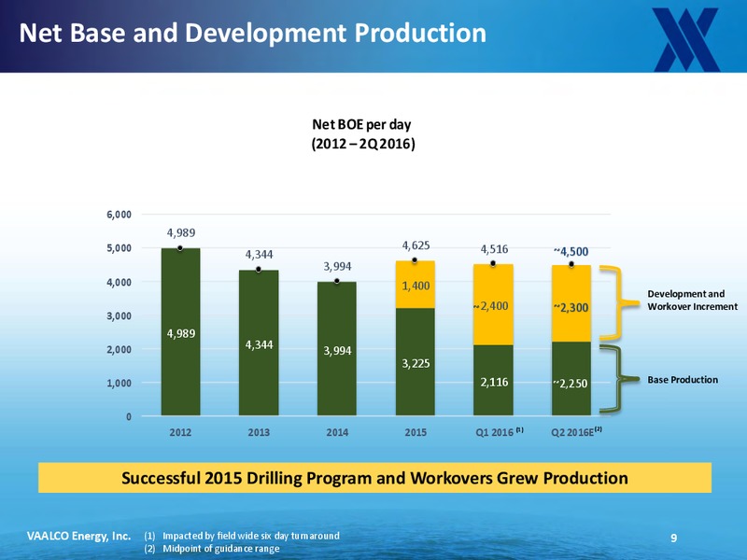The height and width of the screenshot is (560, 747).
Task: Click the data point marker atop the 2014 bar
Action: pyautogui.click(x=337, y=282)
